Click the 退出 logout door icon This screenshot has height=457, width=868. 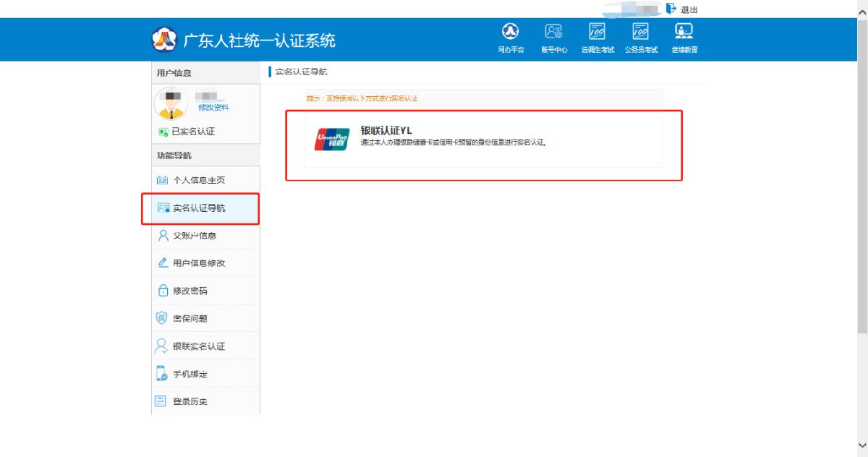[x=671, y=9]
